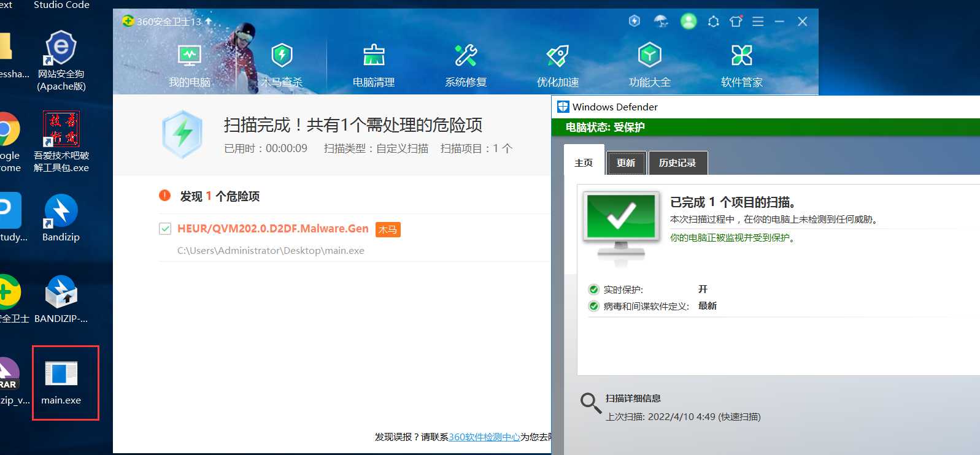
Task: Minimize the 360安全卫士 window
Action: pyautogui.click(x=779, y=21)
